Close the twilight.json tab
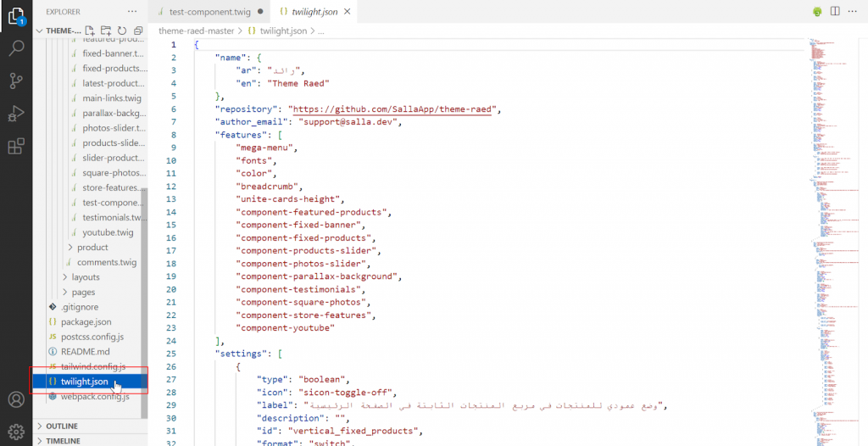868x446 pixels. click(x=347, y=12)
